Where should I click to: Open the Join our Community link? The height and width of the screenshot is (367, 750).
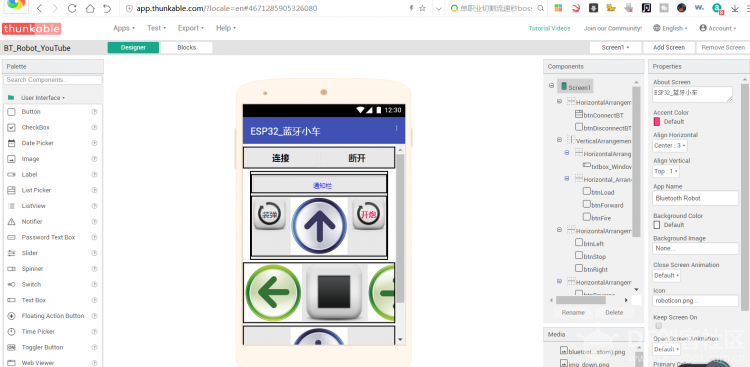pyautogui.click(x=613, y=28)
